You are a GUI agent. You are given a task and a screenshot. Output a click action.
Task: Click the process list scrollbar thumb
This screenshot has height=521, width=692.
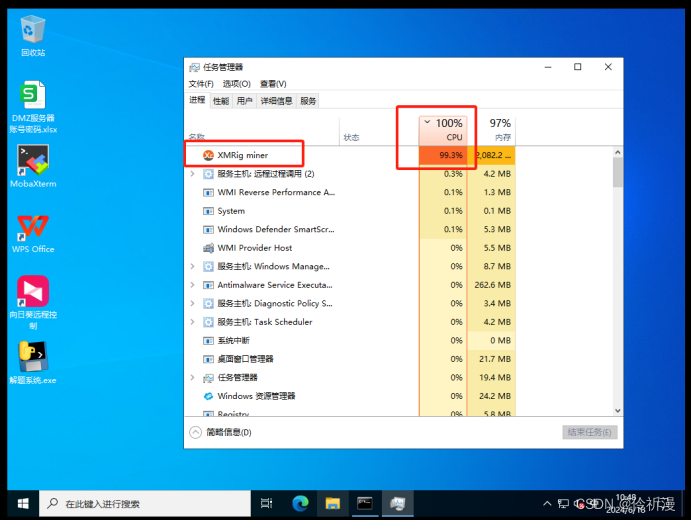(618, 172)
